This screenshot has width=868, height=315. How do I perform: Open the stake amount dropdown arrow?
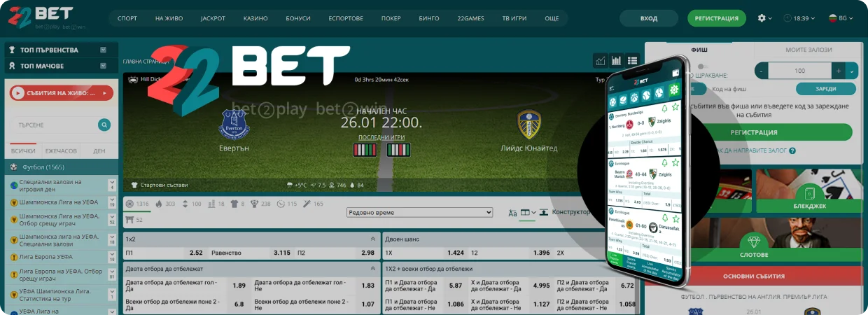click(x=852, y=71)
